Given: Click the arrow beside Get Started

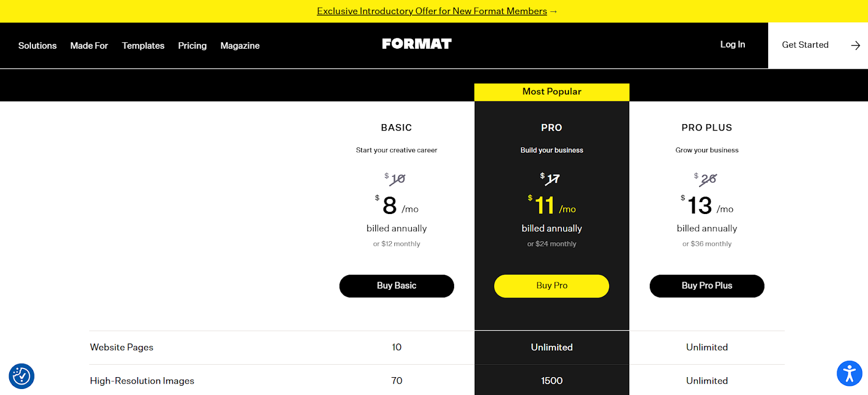Looking at the screenshot, I should click(x=856, y=46).
